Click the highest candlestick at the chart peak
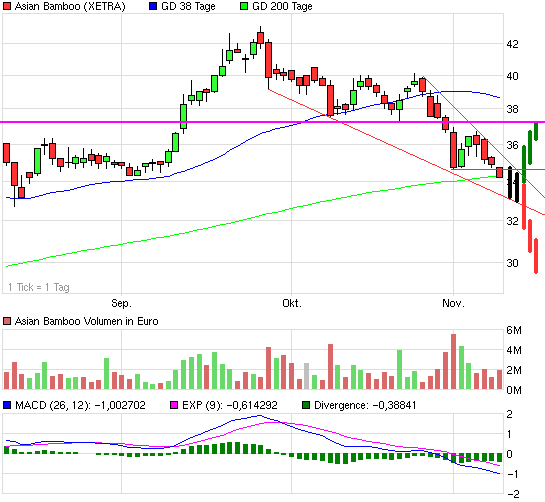Viewport: 545px width, 502px height. (x=260, y=38)
